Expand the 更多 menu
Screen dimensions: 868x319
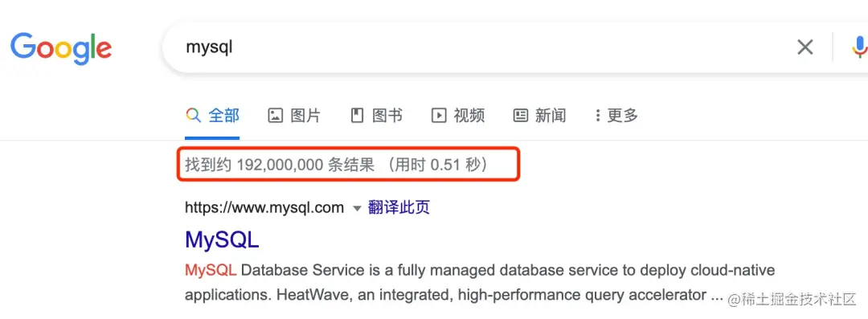coord(616,116)
